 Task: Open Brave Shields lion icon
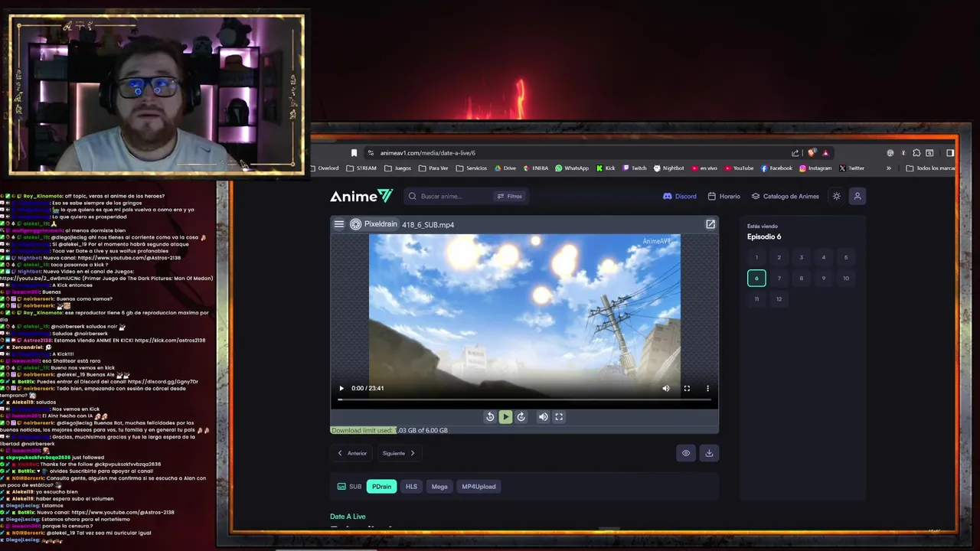(x=812, y=153)
